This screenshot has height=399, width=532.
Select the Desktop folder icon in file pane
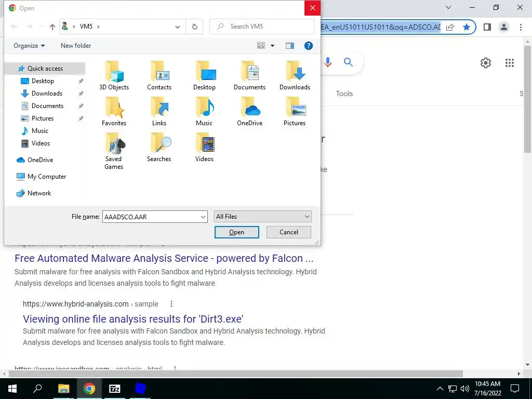point(204,75)
